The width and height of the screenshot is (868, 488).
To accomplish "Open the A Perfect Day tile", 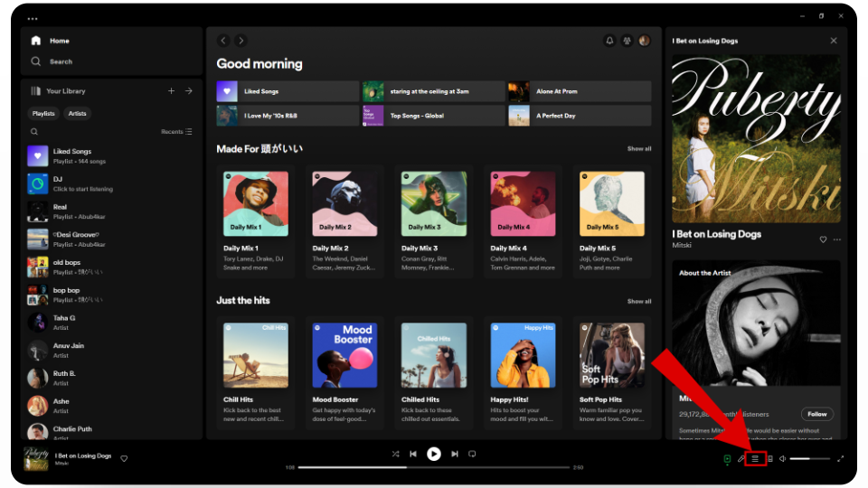I will (580, 116).
